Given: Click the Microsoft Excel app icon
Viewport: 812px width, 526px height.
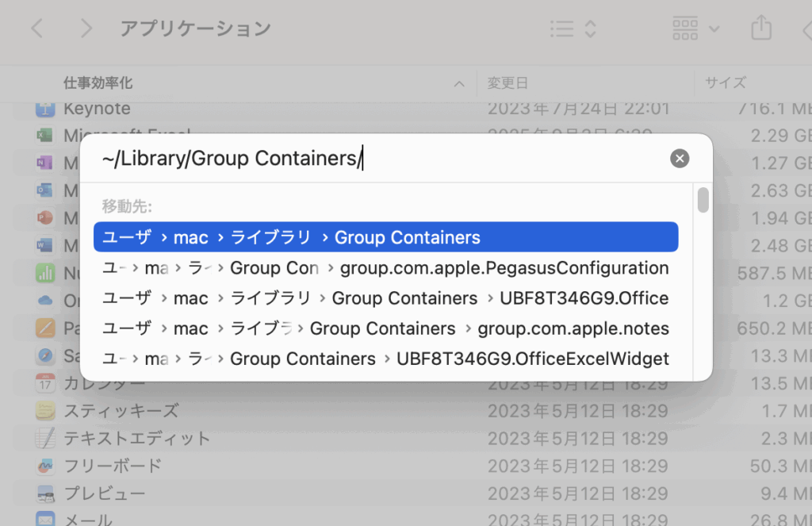Looking at the screenshot, I should click(x=45, y=136).
